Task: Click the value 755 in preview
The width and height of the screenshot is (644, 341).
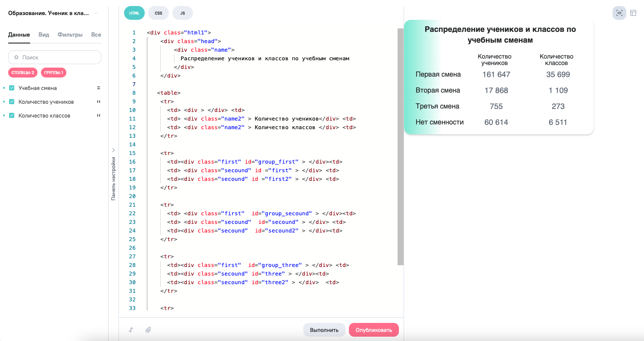Action: point(496,106)
